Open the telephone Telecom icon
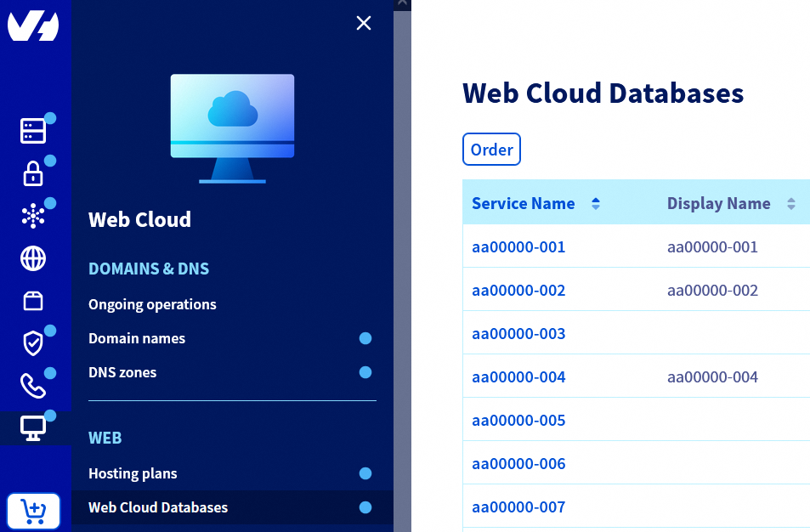The height and width of the screenshot is (532, 810). pos(32,386)
